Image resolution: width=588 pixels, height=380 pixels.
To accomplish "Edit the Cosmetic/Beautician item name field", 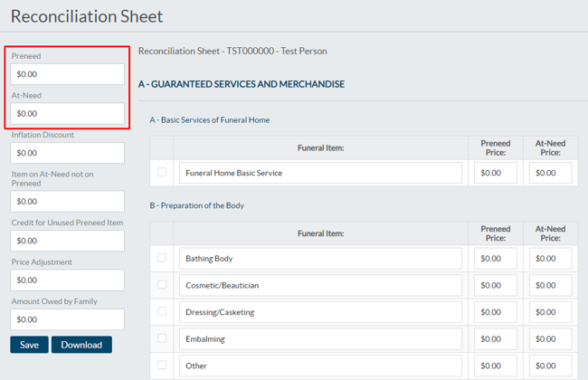I will [x=320, y=286].
